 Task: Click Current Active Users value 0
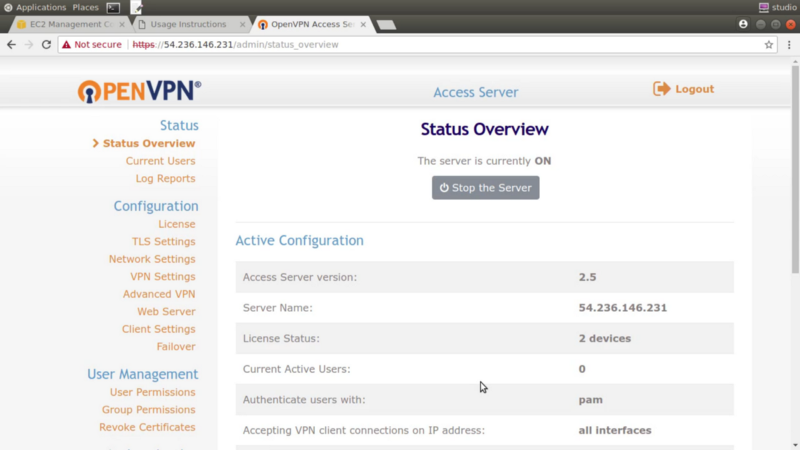[582, 369]
